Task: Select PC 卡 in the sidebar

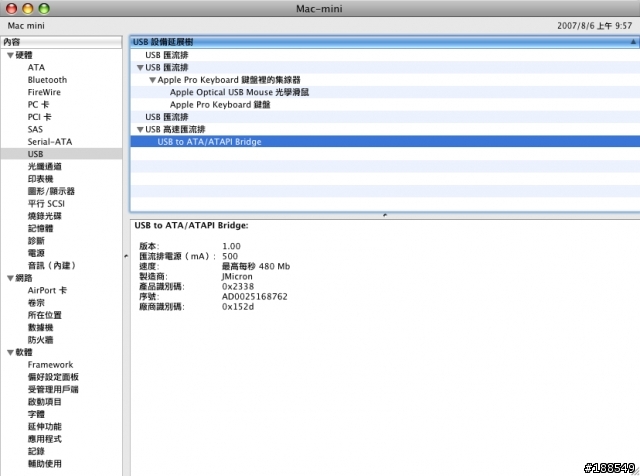Action: coord(38,105)
